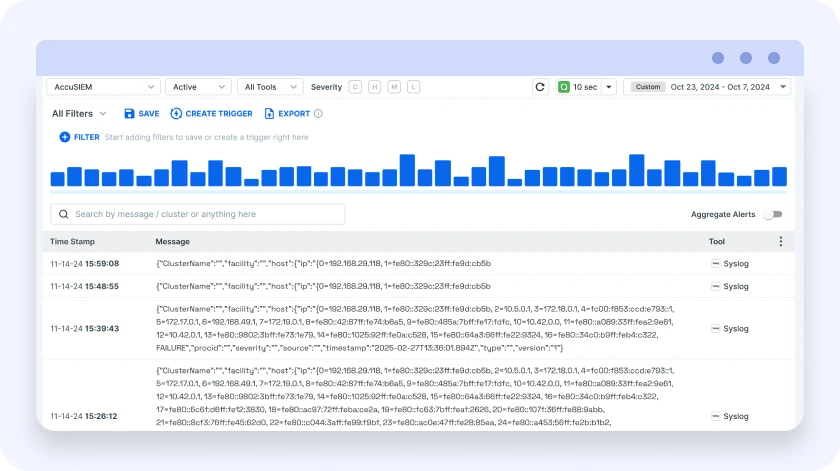Click the Tool column header
The image size is (840, 471).
(x=717, y=242)
